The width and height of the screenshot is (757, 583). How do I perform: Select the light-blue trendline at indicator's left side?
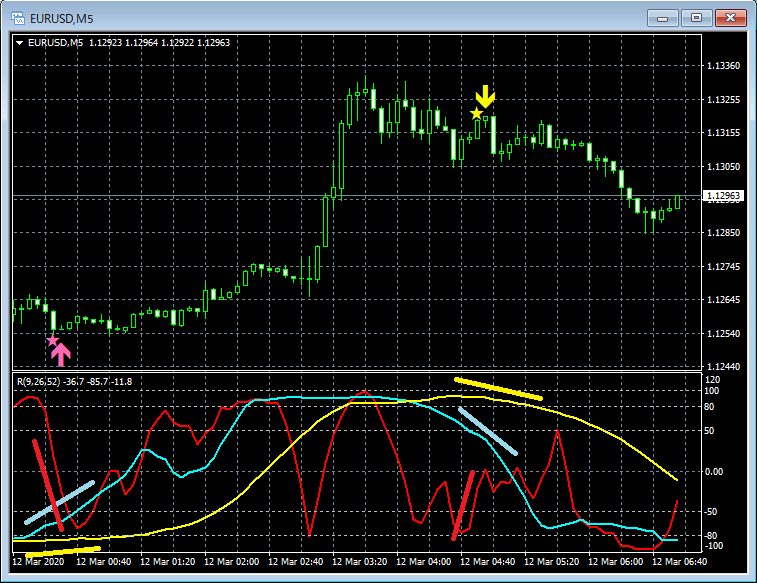(x=59, y=502)
